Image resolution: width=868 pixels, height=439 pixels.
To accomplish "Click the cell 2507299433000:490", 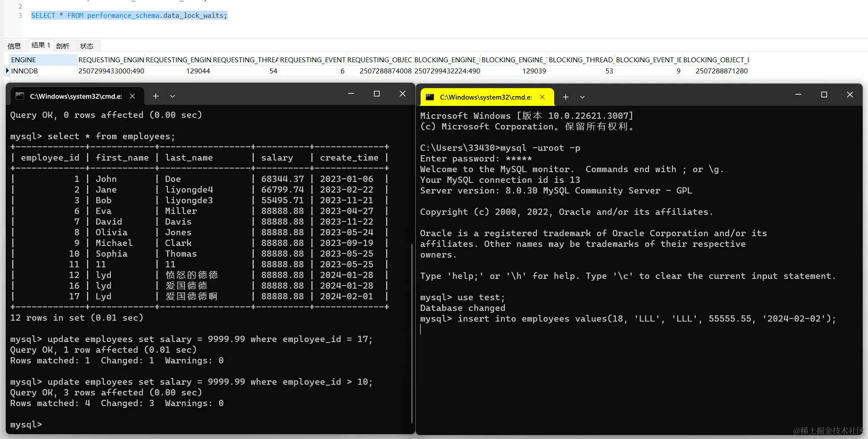I will [x=111, y=71].
